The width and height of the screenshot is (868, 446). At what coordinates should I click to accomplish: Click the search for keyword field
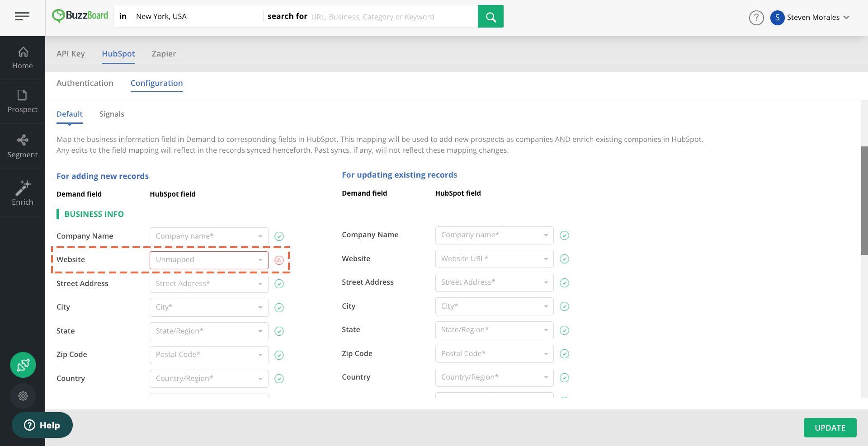click(393, 17)
